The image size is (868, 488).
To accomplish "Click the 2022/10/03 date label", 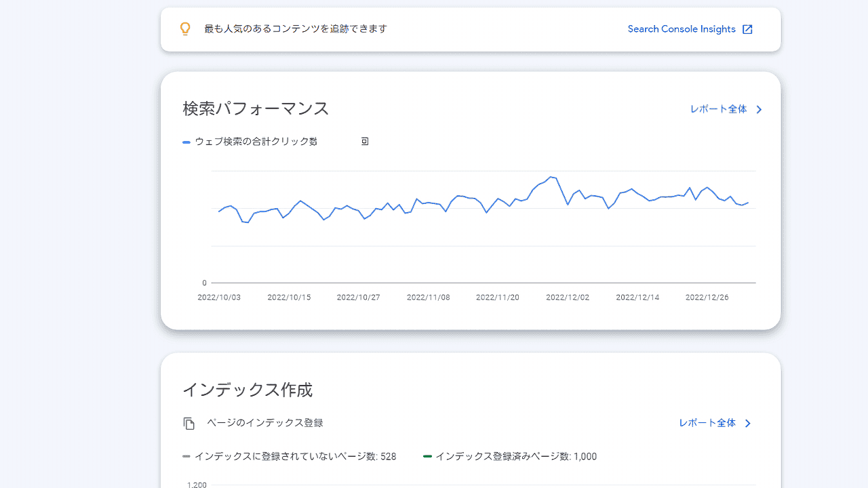I will click(219, 298).
